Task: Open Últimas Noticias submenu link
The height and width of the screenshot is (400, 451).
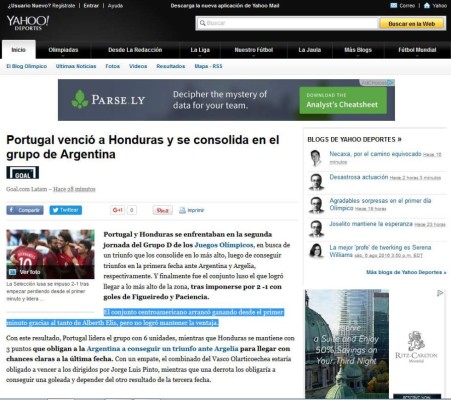Action: tap(76, 66)
